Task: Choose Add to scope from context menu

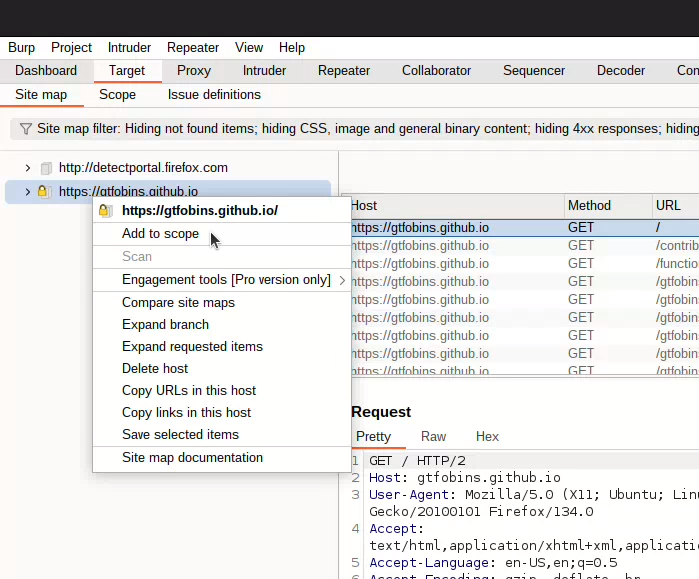Action: [x=222, y=234]
